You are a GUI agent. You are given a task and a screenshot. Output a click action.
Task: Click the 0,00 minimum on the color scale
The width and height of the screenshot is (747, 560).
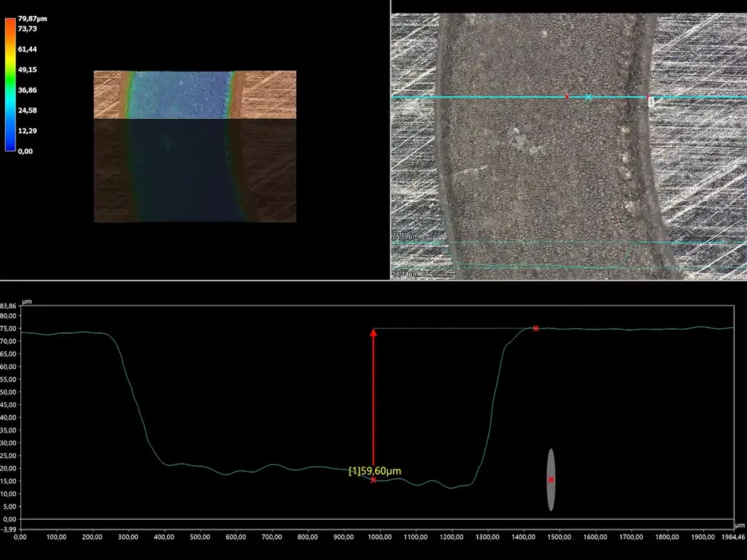[25, 151]
